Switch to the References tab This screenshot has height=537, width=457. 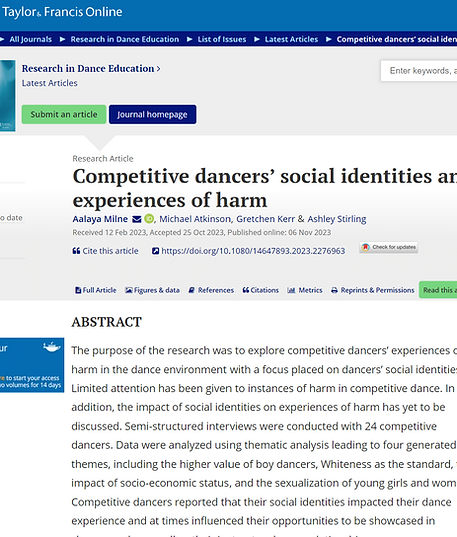(x=211, y=290)
